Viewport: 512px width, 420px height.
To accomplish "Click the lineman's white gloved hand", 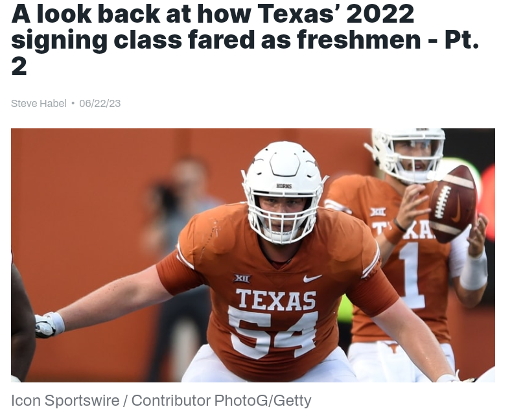I will 50,325.
